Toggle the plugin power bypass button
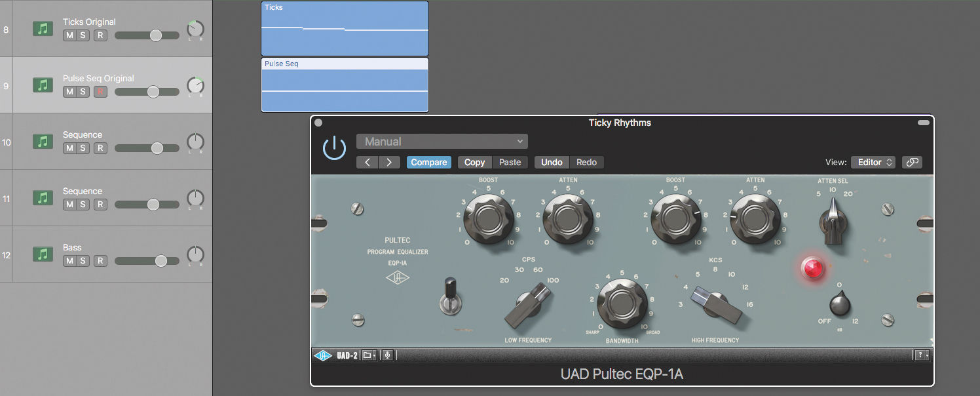This screenshot has height=396, width=980. [334, 148]
